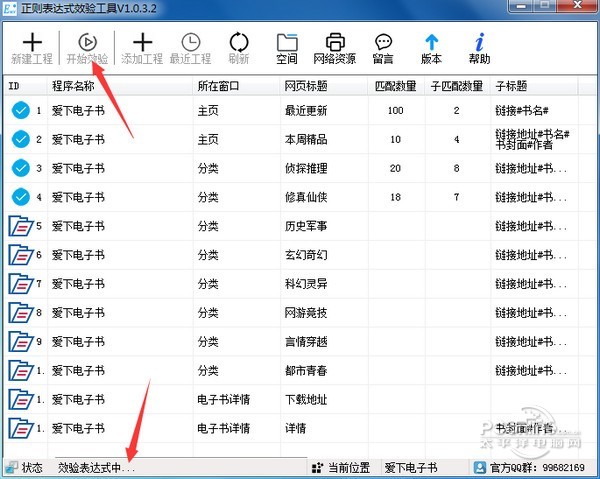Click the 效验表达式中 status text
600x479 pixels.
pos(96,468)
